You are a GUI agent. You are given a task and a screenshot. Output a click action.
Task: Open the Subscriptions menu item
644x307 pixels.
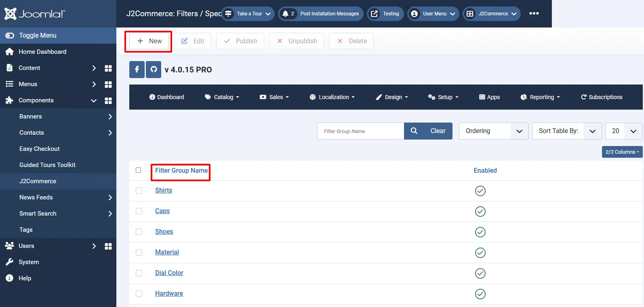(x=602, y=97)
